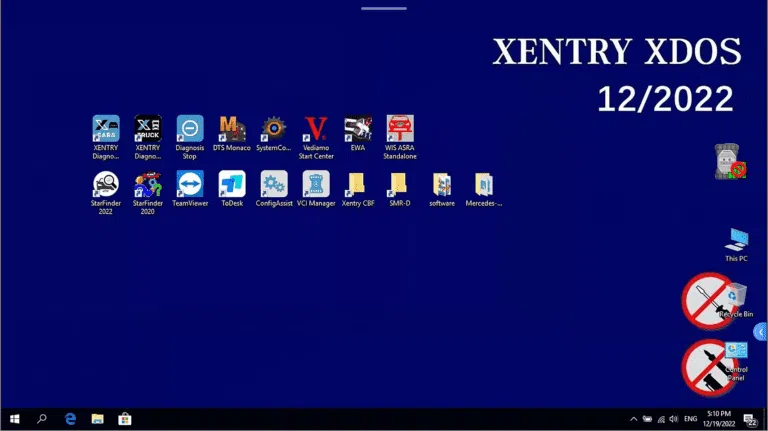Open the Windows Start menu
The height and width of the screenshot is (431, 768).
[x=15, y=419]
